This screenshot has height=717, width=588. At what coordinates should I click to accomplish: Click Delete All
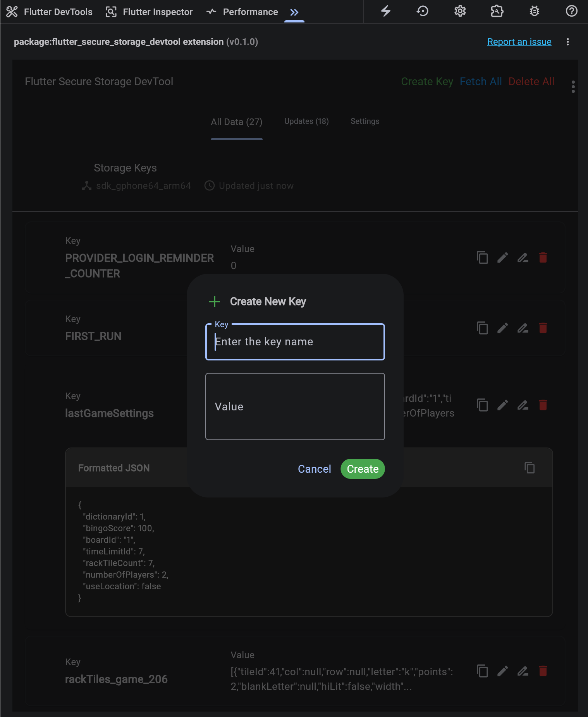pyautogui.click(x=531, y=82)
